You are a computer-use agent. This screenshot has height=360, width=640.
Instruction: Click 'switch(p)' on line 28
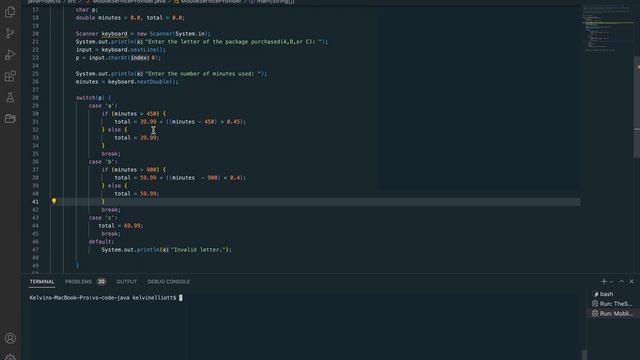(x=91, y=98)
